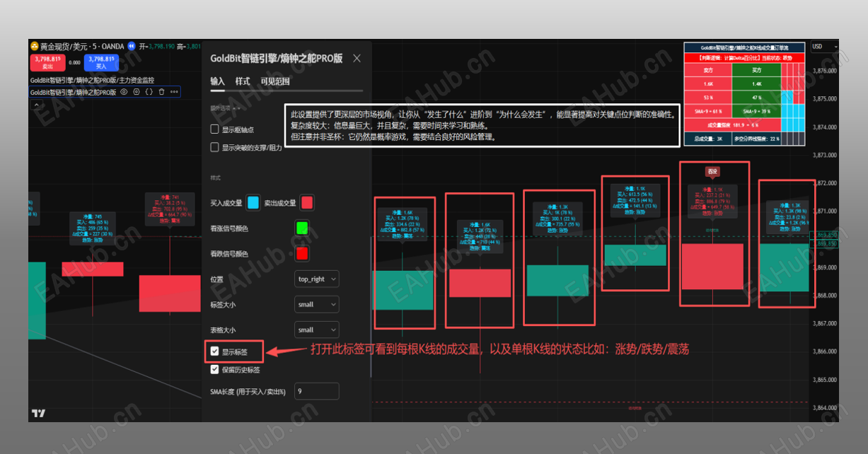The width and height of the screenshot is (868, 454).
Task: Click the red 卖出 3,798.81 sell button
Action: tap(48, 63)
